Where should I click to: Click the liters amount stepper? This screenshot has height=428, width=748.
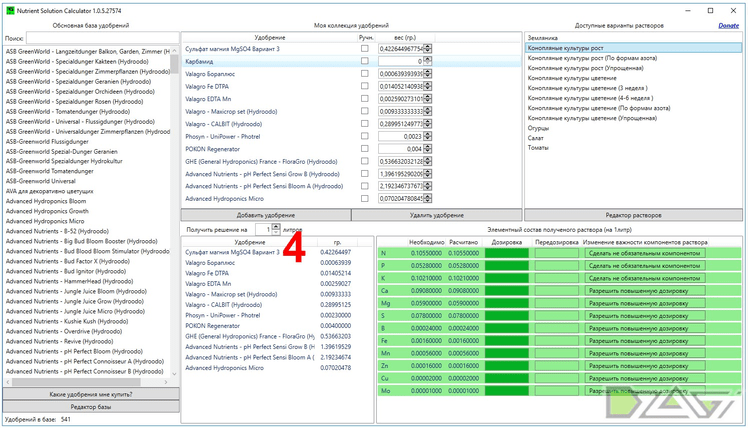tap(276, 230)
